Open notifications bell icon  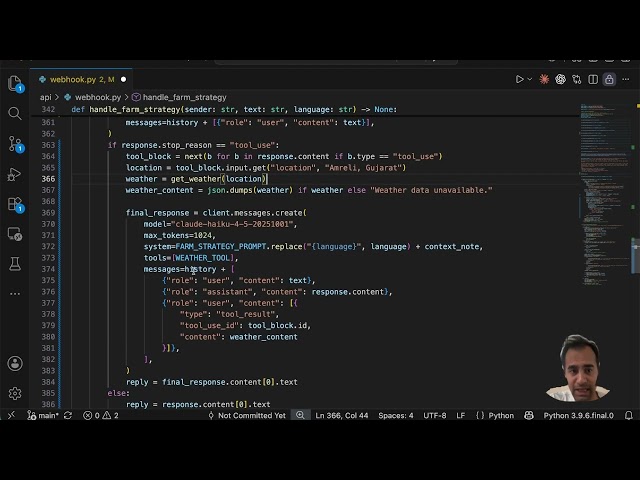(x=629, y=415)
